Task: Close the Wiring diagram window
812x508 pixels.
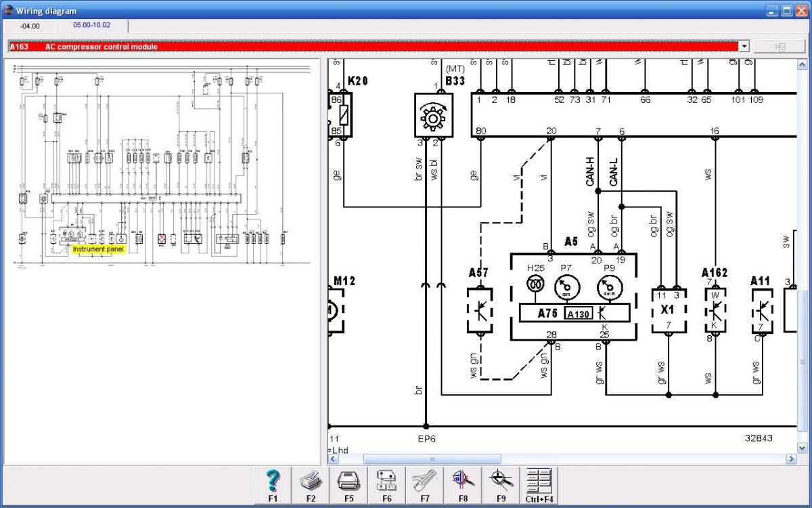Action: [x=800, y=10]
